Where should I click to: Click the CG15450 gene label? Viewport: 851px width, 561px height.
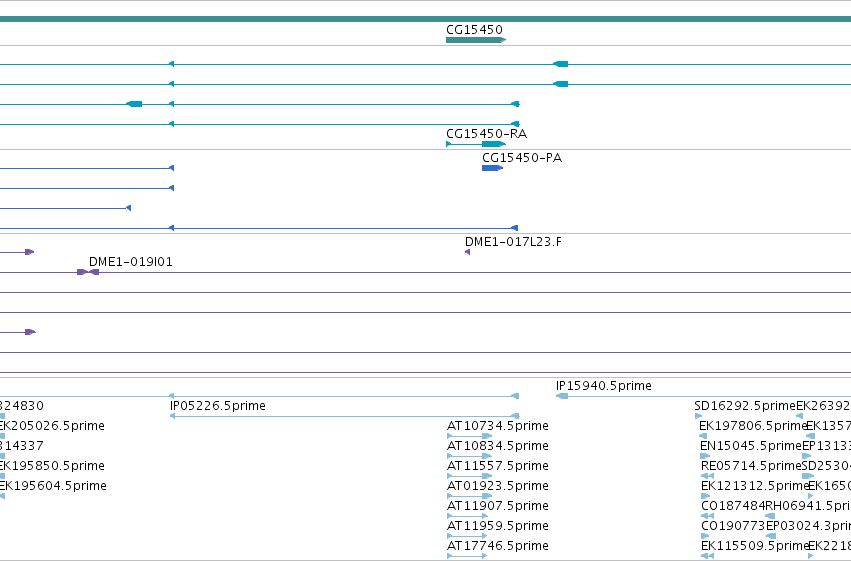tap(474, 29)
